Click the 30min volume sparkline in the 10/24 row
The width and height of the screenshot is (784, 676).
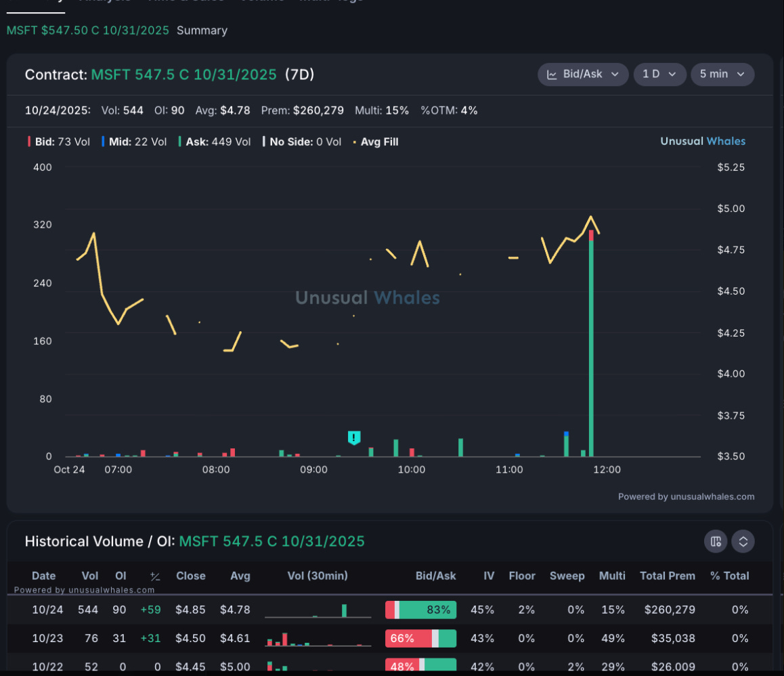coord(318,610)
